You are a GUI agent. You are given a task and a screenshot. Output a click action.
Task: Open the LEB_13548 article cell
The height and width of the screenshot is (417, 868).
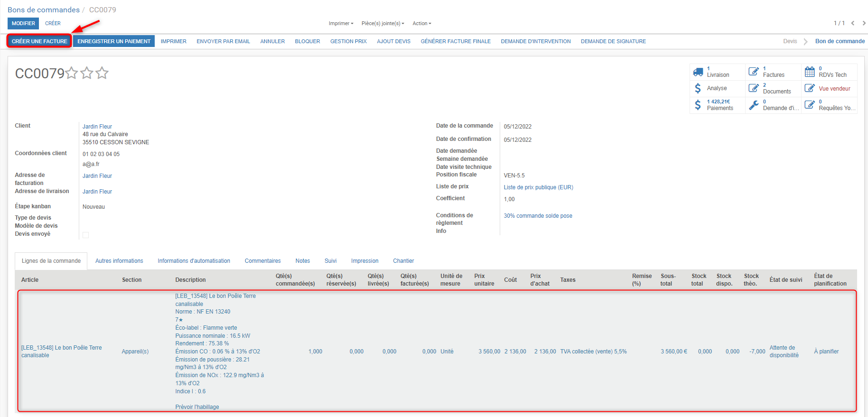tap(62, 352)
